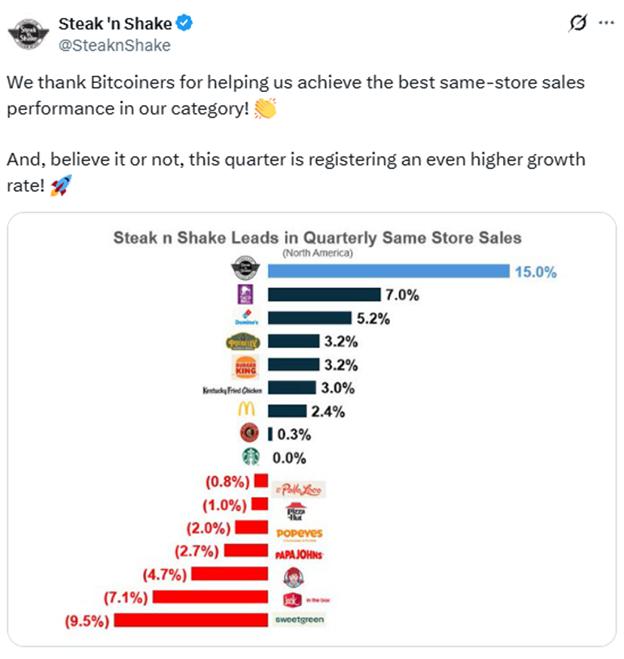The height and width of the screenshot is (659, 624).
Task: Open the three-dot more options menu
Action: (x=604, y=23)
